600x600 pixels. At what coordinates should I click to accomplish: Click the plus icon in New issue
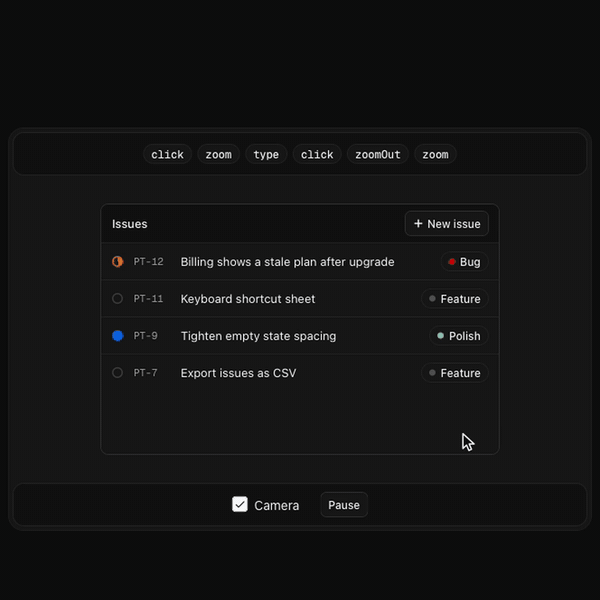point(418,223)
